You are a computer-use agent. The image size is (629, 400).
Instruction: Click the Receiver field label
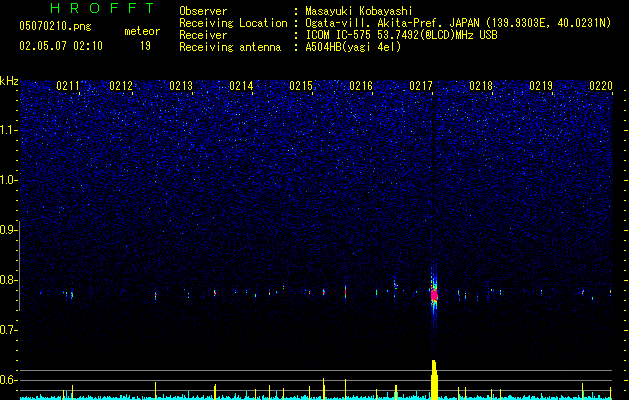[203, 35]
